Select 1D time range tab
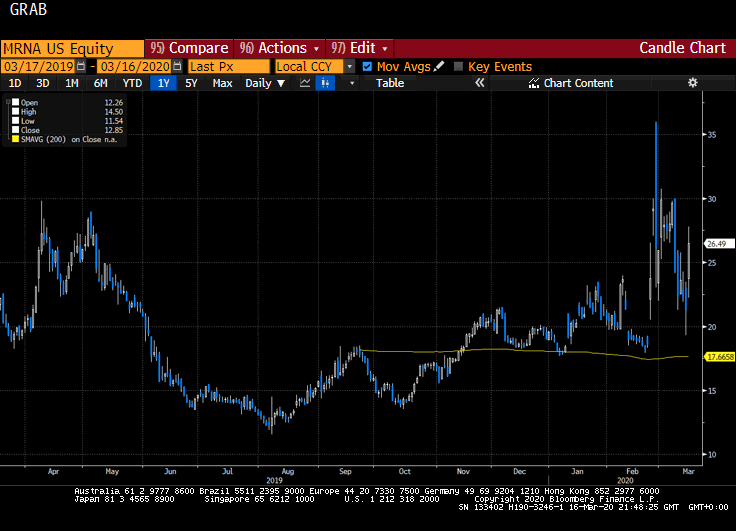 [15, 83]
